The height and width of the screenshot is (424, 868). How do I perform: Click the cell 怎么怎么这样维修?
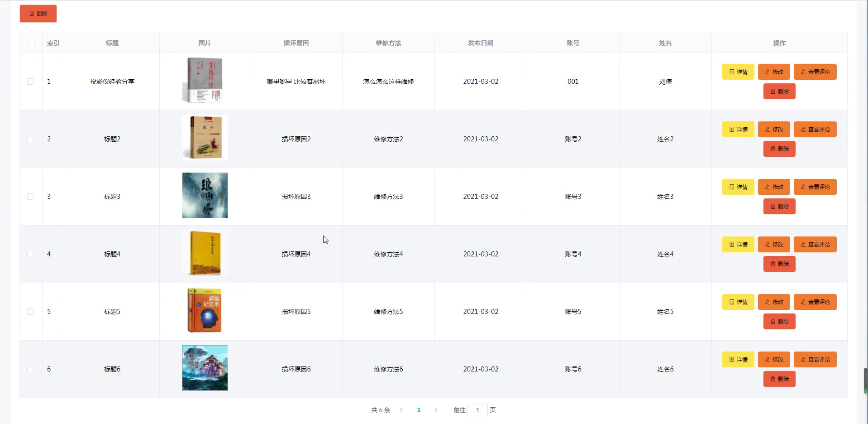coord(388,82)
